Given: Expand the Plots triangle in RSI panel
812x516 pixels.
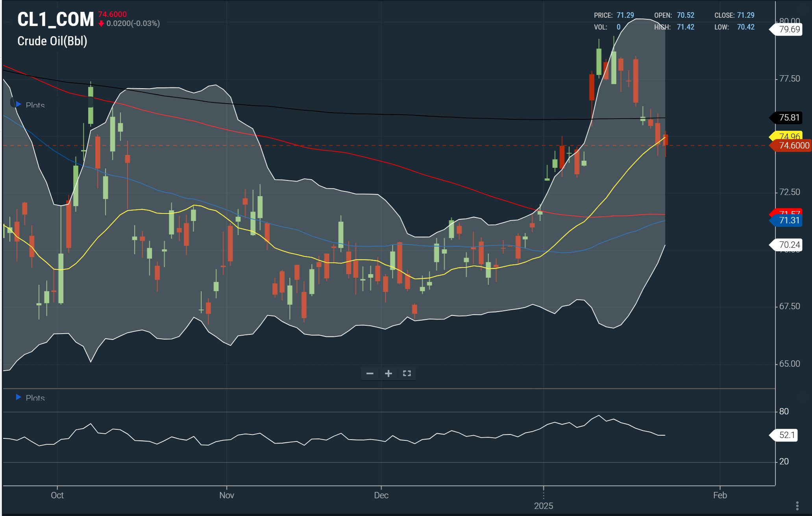Looking at the screenshot, I should [18, 397].
